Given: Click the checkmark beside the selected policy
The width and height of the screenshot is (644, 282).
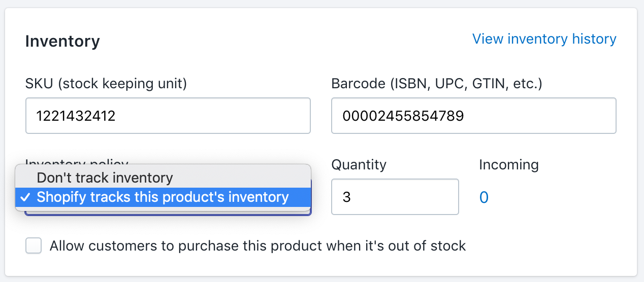Looking at the screenshot, I should click(x=25, y=197).
